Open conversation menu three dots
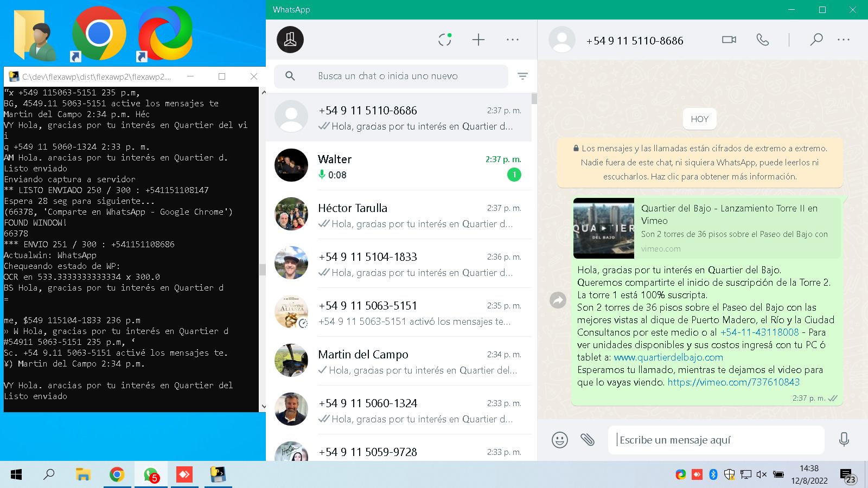 (844, 40)
